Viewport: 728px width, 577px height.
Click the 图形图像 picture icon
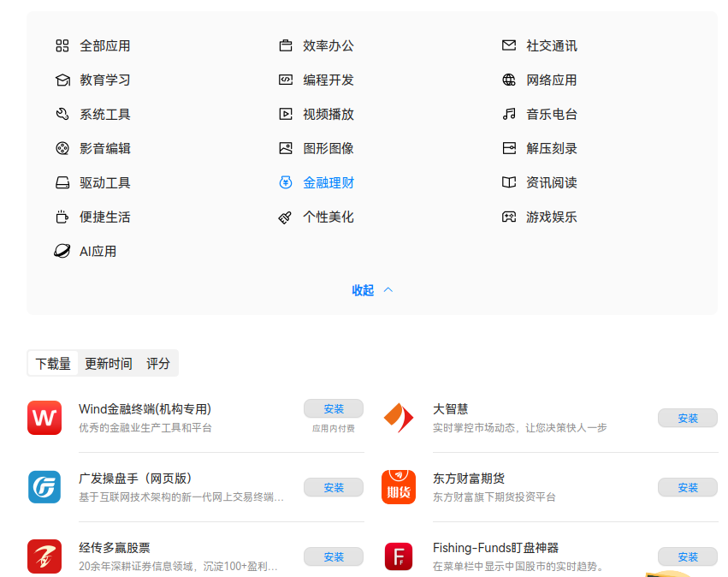(x=286, y=148)
